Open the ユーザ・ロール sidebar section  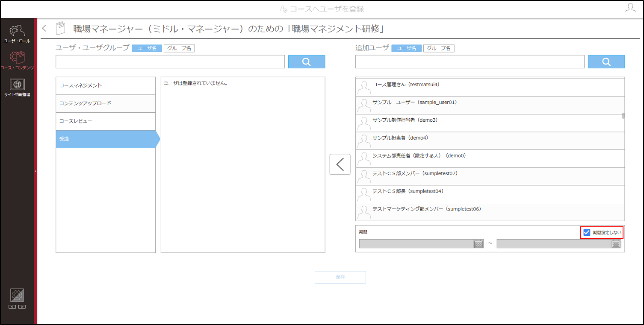pyautogui.click(x=17, y=34)
